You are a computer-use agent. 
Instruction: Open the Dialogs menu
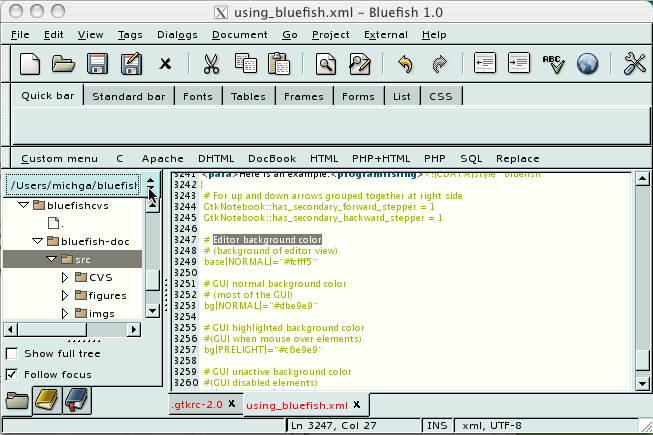click(x=177, y=35)
